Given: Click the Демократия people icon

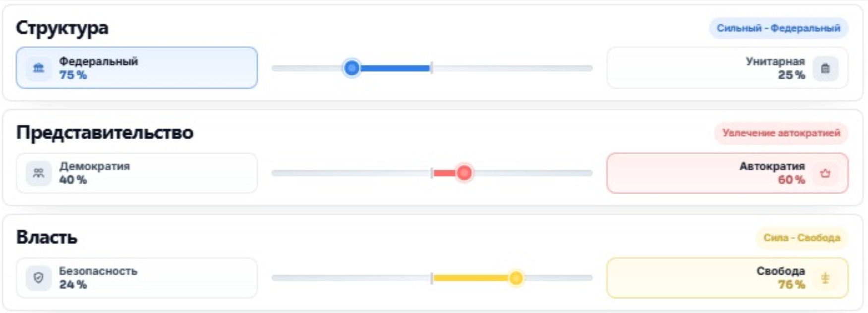Looking at the screenshot, I should (x=39, y=173).
